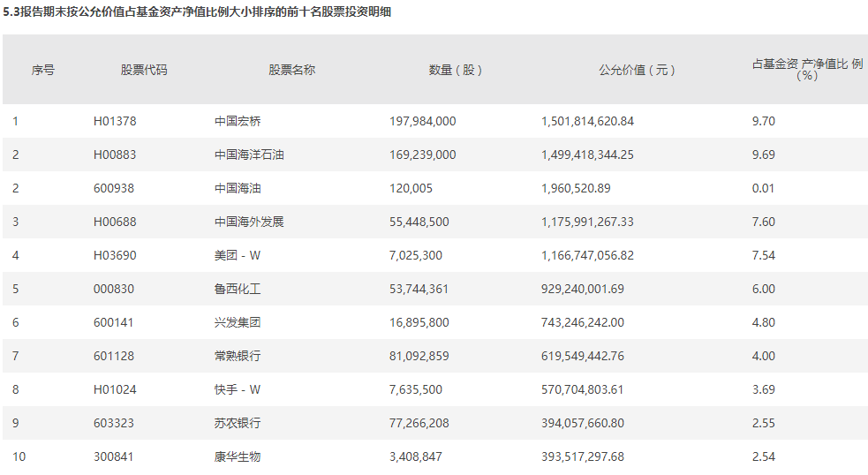The width and height of the screenshot is (868, 475).
Task: Select quantity 7,025,300
Action: pyautogui.click(x=416, y=256)
